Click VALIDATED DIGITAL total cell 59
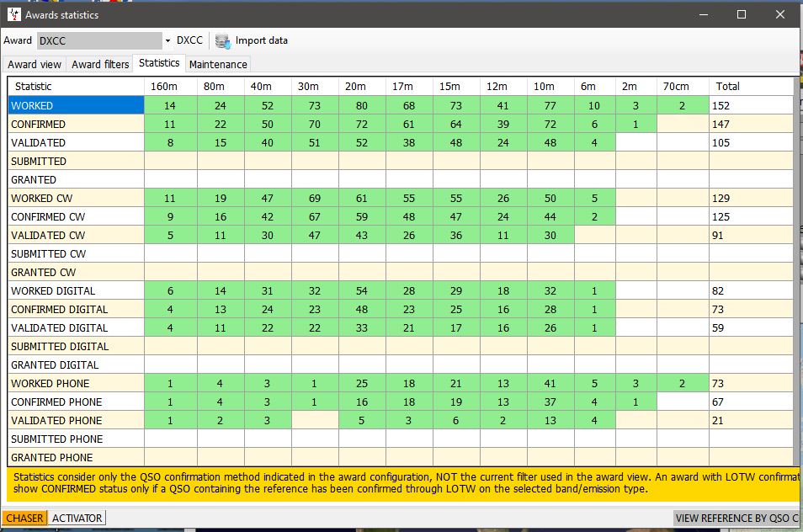The height and width of the screenshot is (532, 803). [x=751, y=327]
